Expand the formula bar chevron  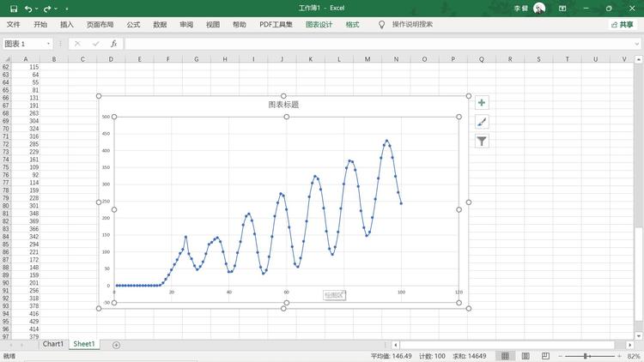click(x=637, y=44)
